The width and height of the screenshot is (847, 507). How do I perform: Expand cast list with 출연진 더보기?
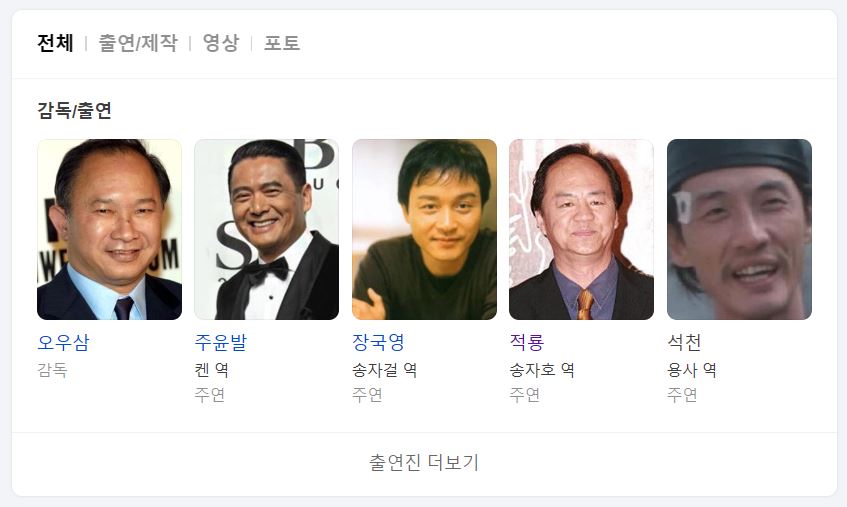click(x=424, y=463)
